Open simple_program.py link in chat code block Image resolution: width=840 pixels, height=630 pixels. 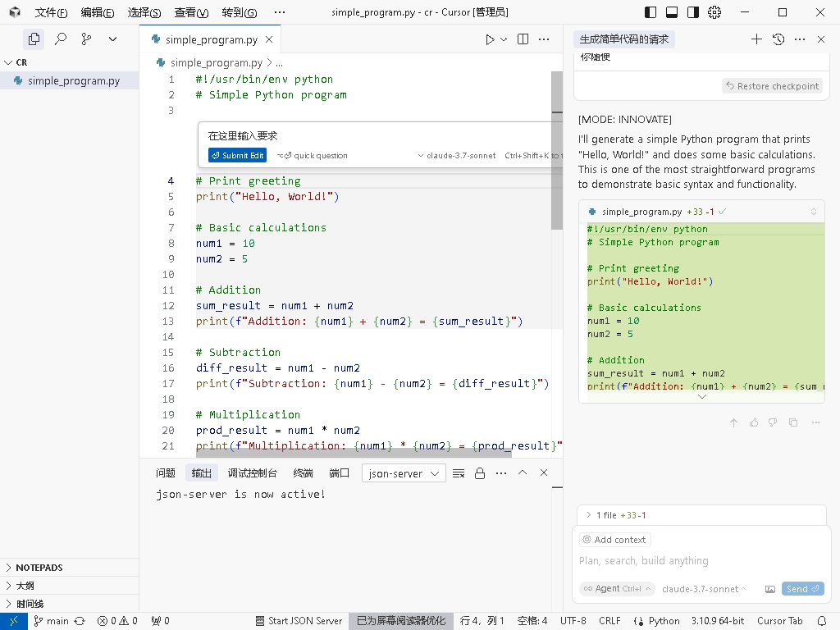click(641, 212)
